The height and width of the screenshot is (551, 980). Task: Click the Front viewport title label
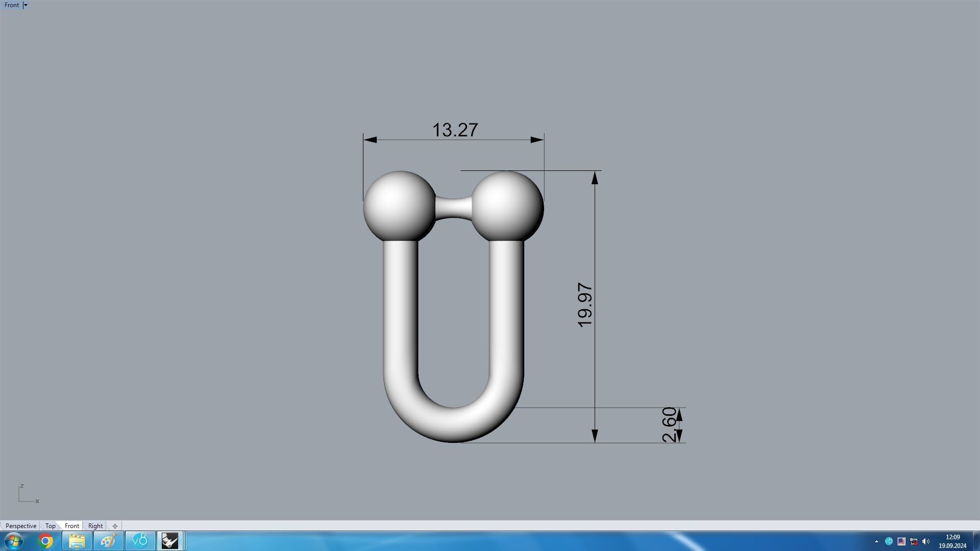pos(11,5)
